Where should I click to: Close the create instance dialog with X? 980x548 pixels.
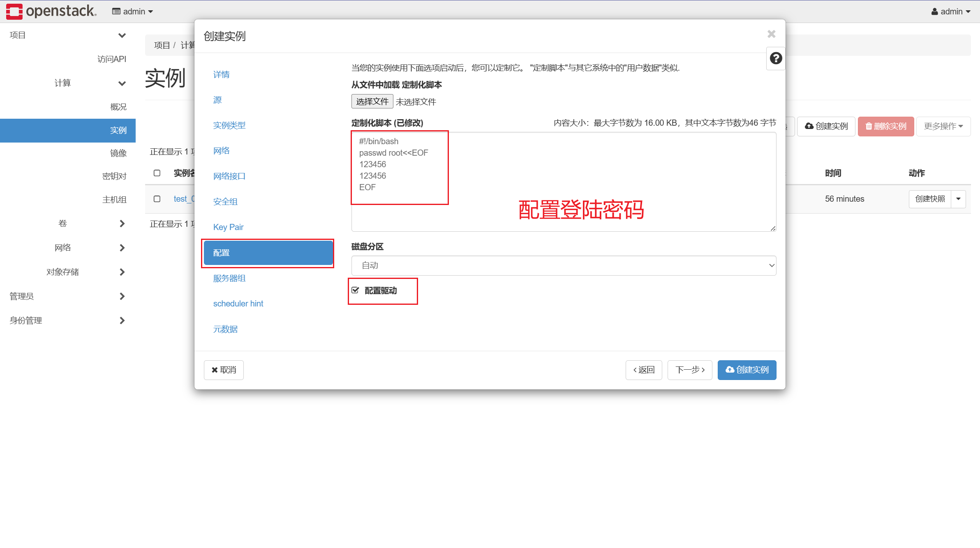(x=771, y=34)
